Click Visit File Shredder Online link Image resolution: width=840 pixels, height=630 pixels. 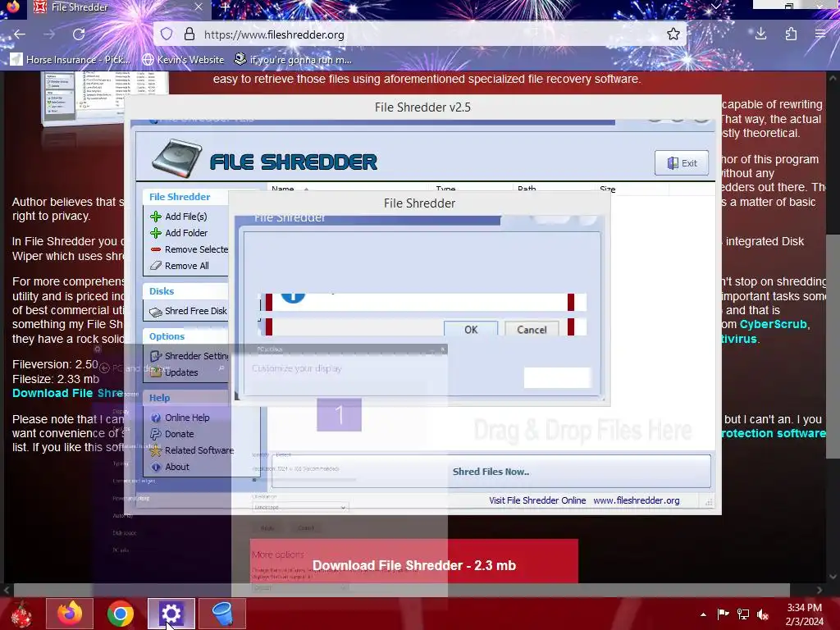pos(537,500)
